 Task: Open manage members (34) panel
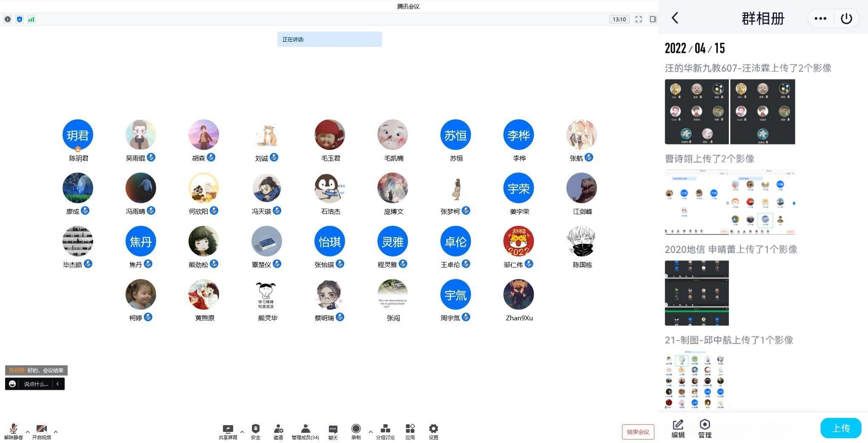click(305, 431)
